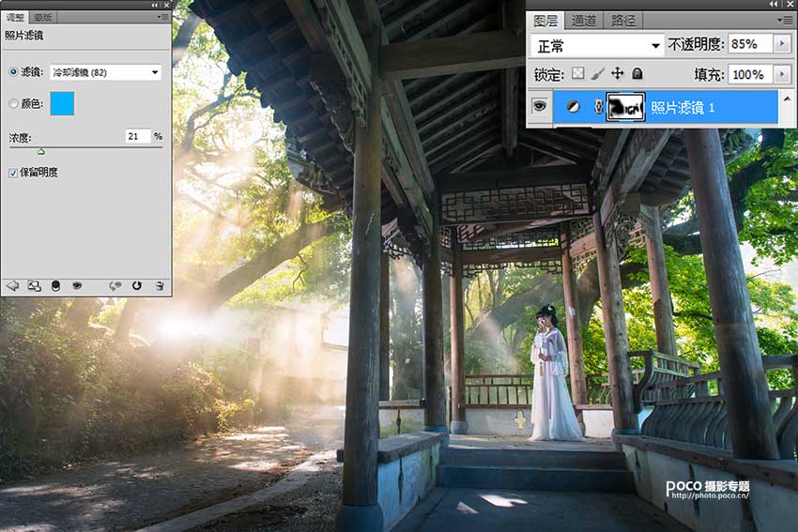Image resolution: width=798 pixels, height=532 pixels.
Task: Click the lock transparent pixels icon
Action: click(x=578, y=73)
